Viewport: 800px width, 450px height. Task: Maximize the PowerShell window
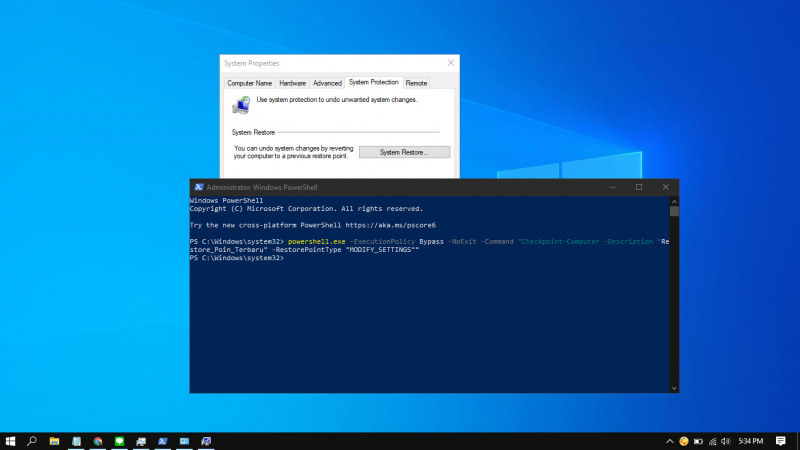pyautogui.click(x=639, y=187)
